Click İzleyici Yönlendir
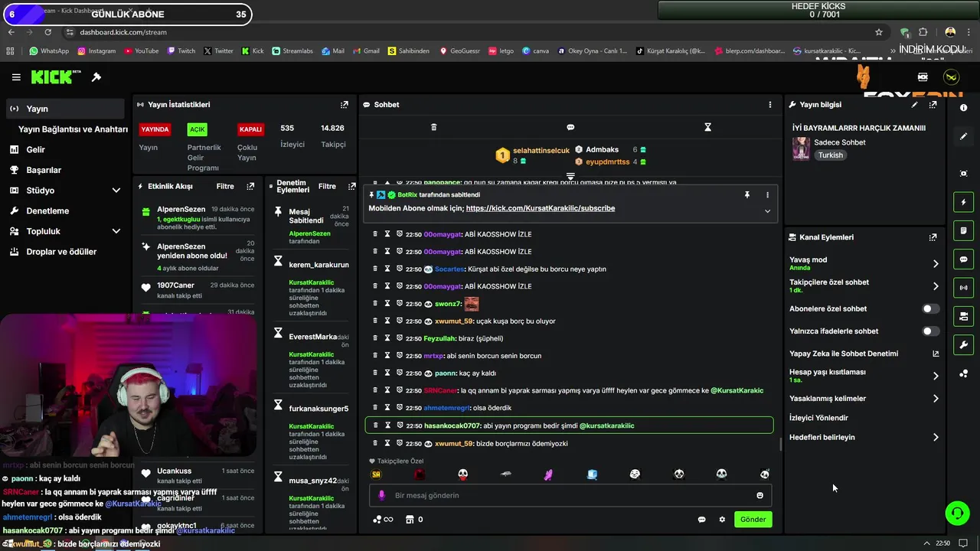 tap(818, 418)
